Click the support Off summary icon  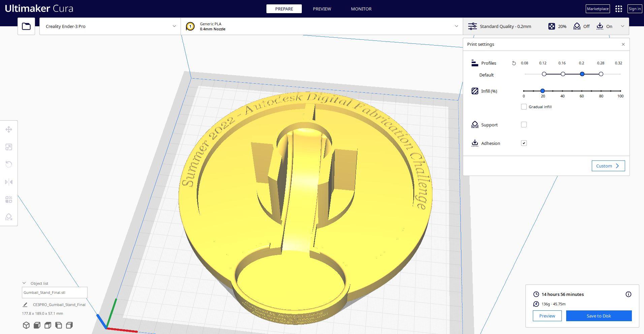tap(577, 26)
